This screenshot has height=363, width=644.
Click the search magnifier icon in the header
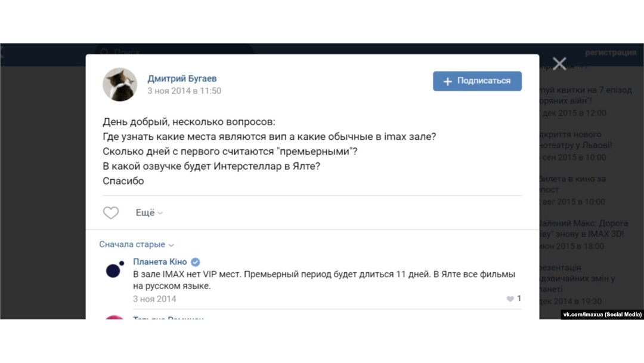[104, 52]
